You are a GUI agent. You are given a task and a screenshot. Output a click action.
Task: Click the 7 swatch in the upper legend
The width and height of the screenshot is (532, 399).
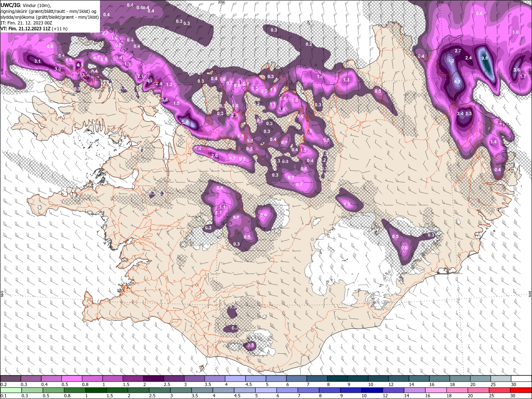coord(317,379)
